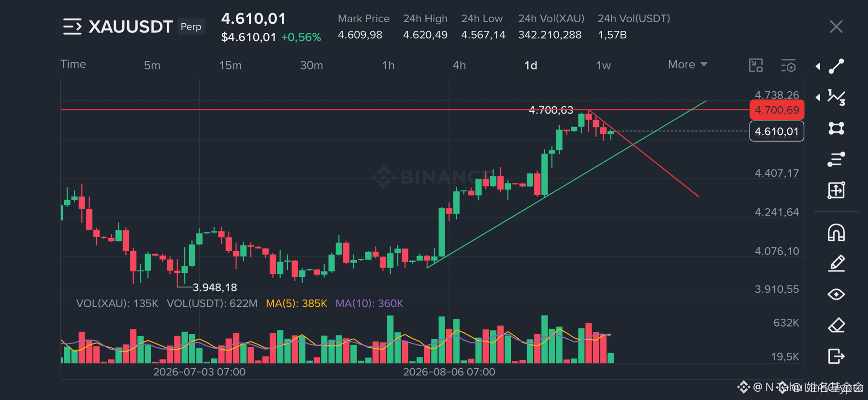
Task: Switch to the 4h timeframe
Action: (x=459, y=65)
